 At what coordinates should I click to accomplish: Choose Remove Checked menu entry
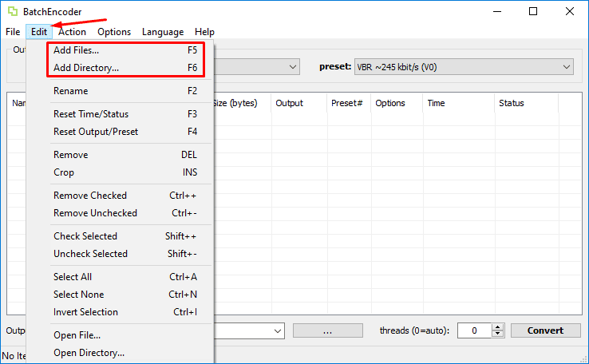tap(125, 196)
